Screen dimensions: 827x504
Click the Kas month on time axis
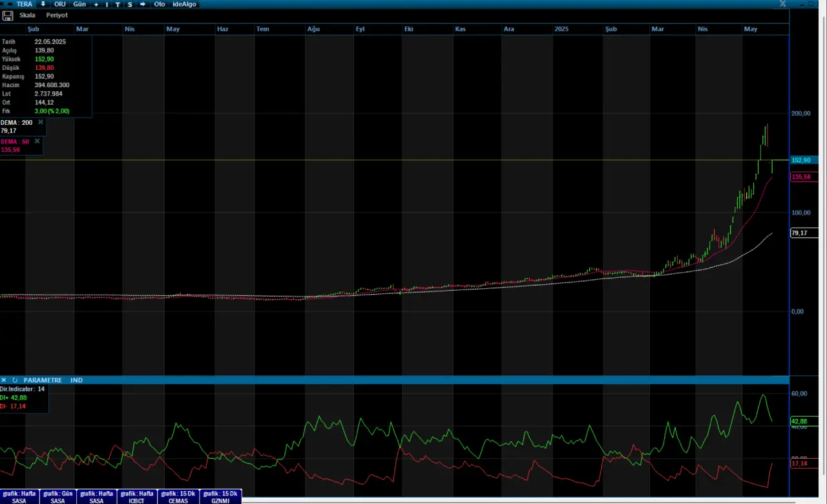(460, 29)
